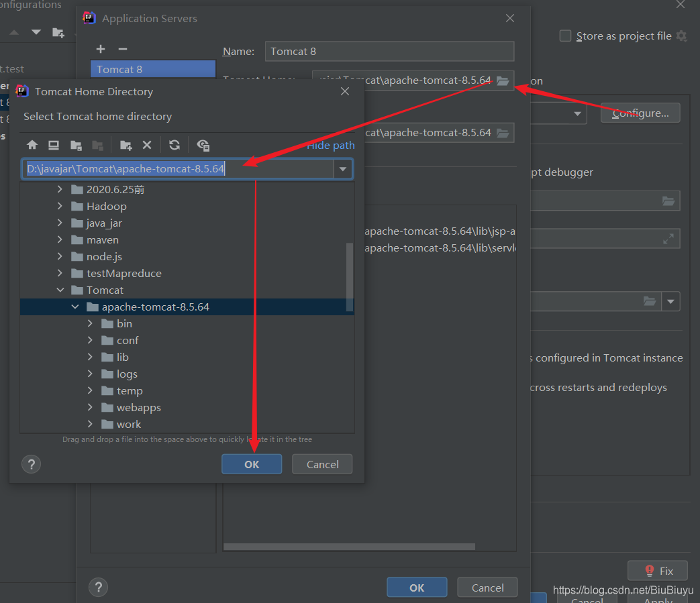The image size is (700, 603).
Task: Remove selected application server with minus icon
Action: (x=123, y=49)
